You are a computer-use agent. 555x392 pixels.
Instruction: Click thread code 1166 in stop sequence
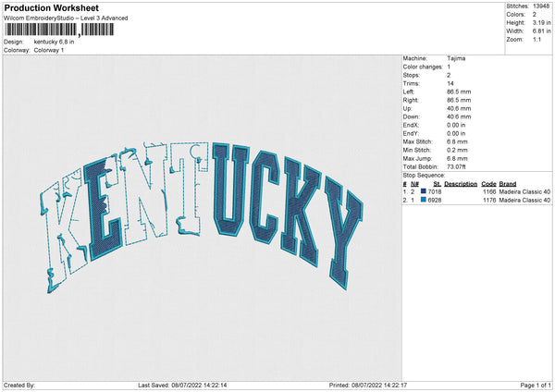click(x=489, y=191)
